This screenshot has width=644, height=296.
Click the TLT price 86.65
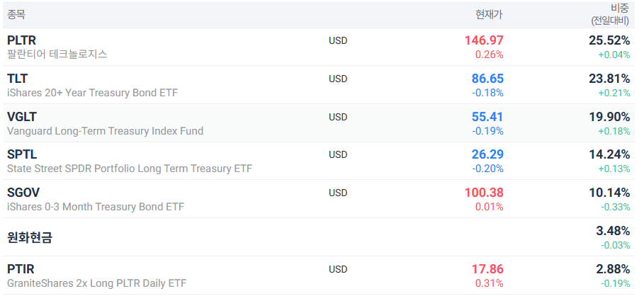coord(487,79)
